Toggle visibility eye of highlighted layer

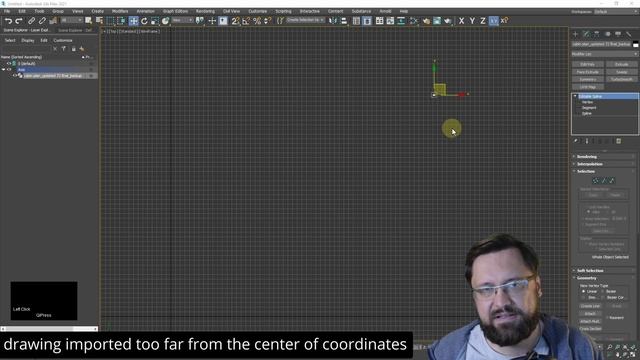(x=9, y=70)
